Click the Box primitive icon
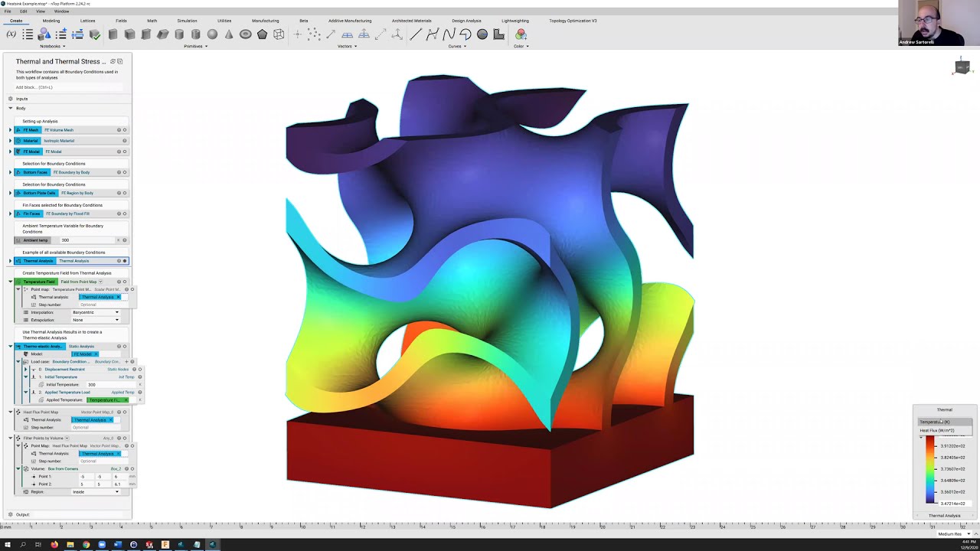This screenshot has height=551, width=980. point(113,34)
